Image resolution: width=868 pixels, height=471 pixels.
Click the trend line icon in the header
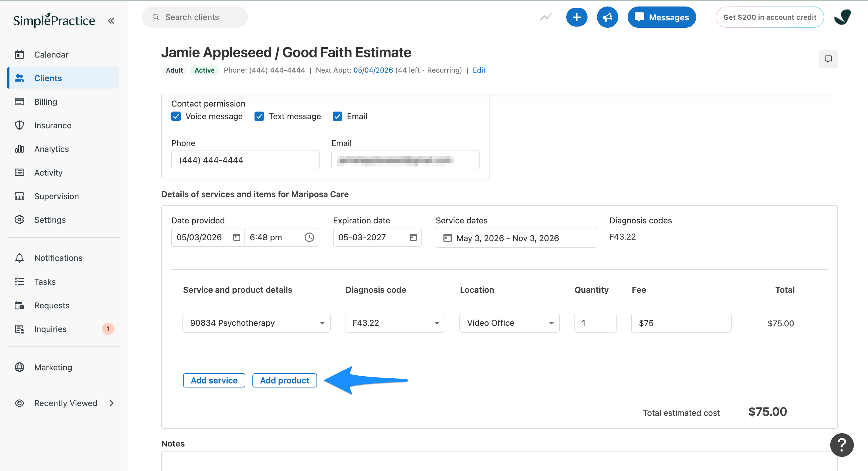pyautogui.click(x=546, y=17)
